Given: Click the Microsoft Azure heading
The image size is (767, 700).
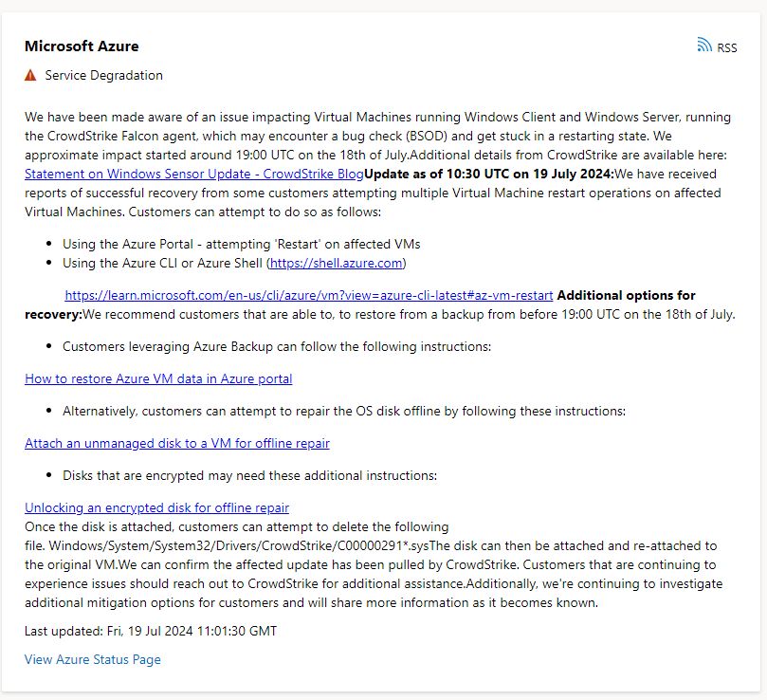Looking at the screenshot, I should (82, 46).
